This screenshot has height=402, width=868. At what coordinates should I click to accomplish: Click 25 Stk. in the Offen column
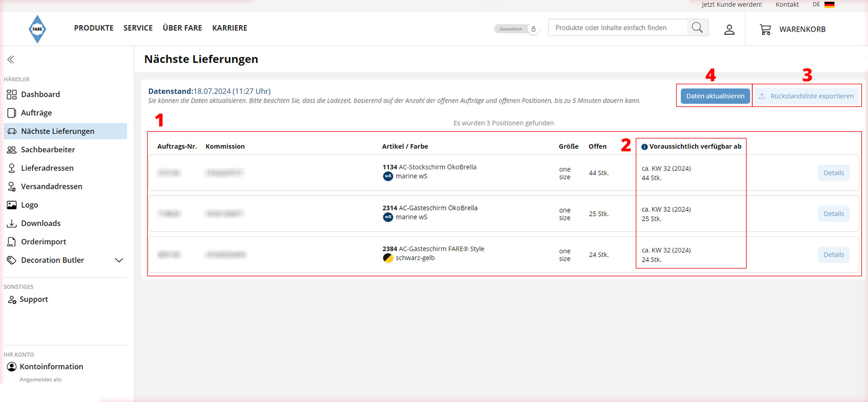tap(599, 214)
